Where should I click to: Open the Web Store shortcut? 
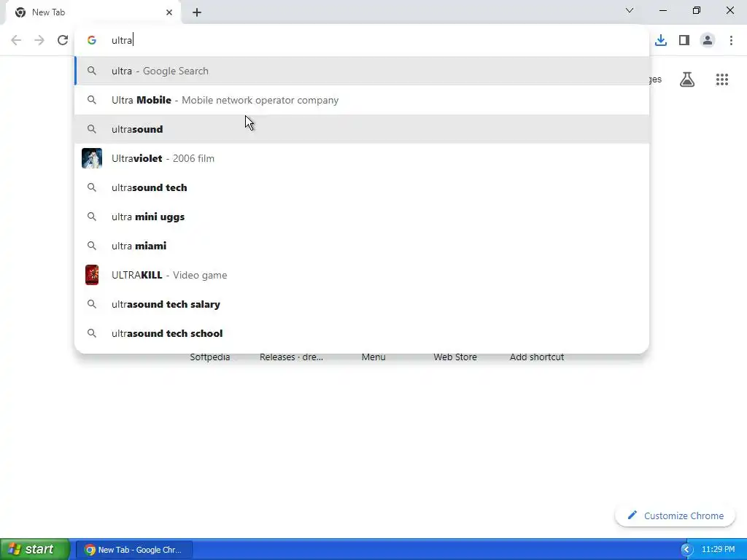coord(455,357)
